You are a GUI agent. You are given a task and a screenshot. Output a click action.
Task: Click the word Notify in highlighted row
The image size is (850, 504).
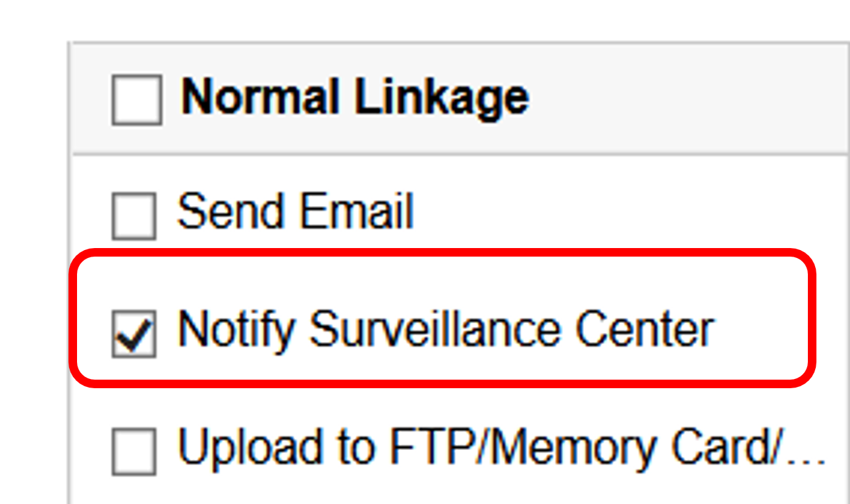[235, 329]
